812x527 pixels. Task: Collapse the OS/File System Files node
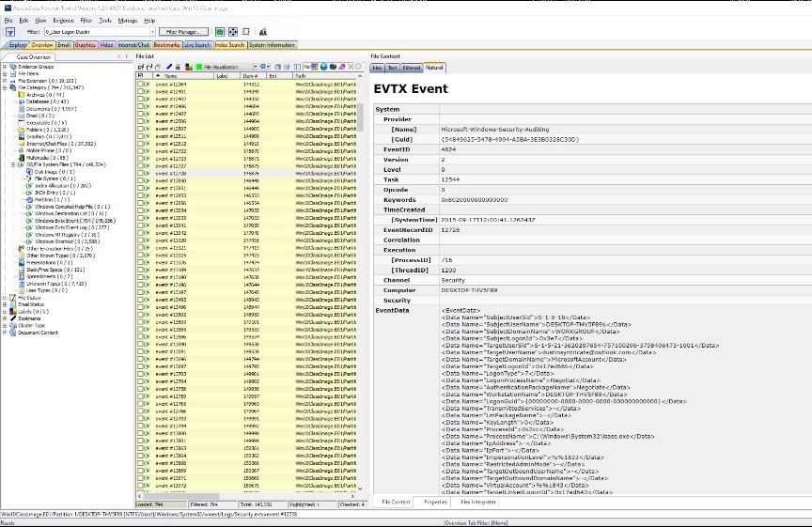tap(13, 164)
